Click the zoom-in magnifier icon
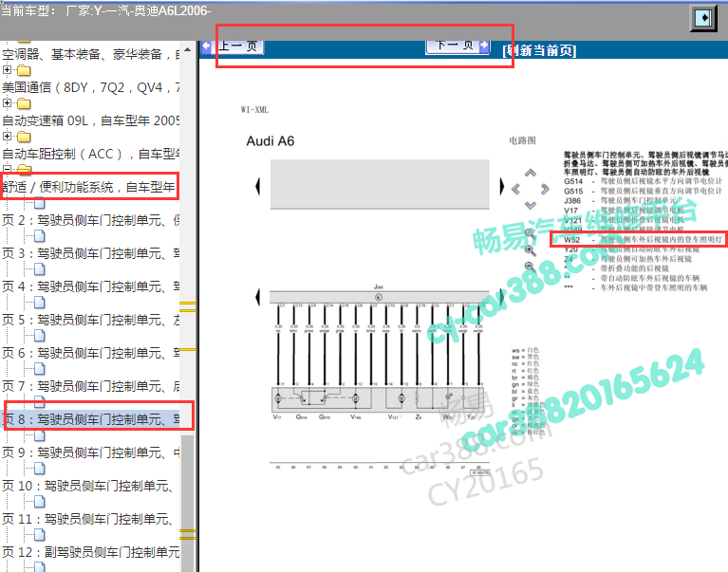This screenshot has height=572, width=728. click(530, 250)
